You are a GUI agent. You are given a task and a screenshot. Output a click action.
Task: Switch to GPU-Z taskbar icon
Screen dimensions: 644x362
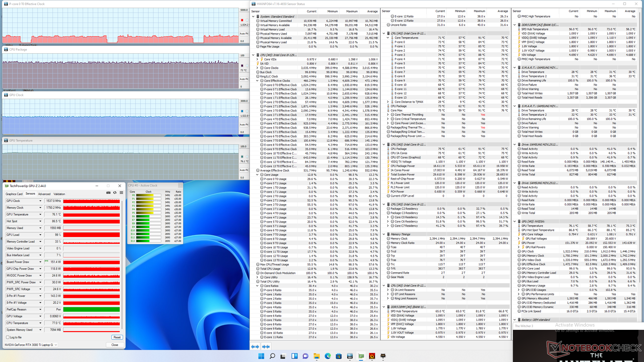tap(361, 356)
